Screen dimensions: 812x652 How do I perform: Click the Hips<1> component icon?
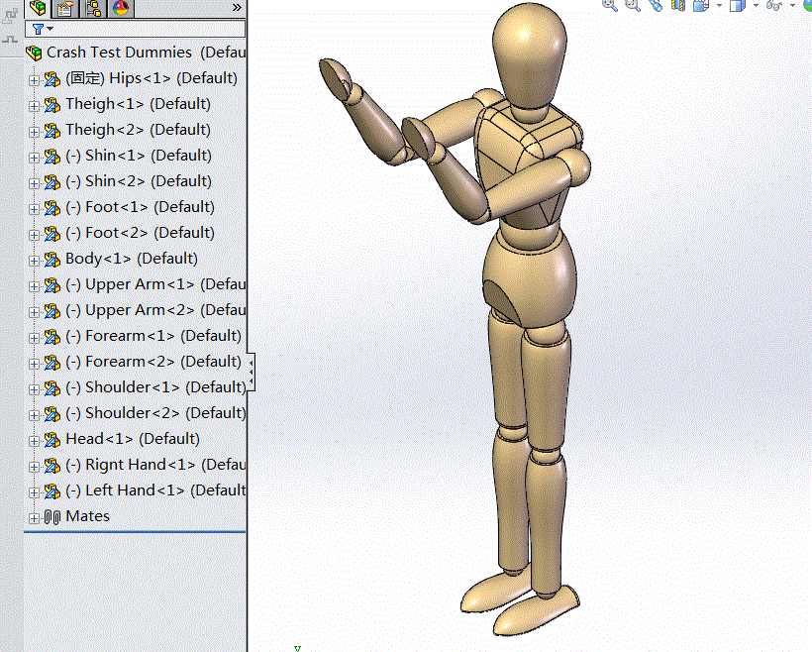point(51,79)
